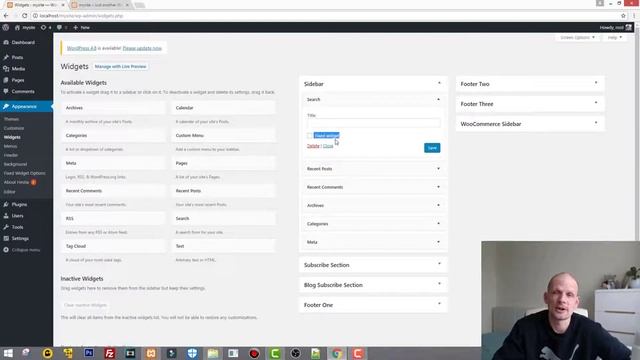Viewport: 640px width, 360px height.
Task: Open the WordPress logo menu
Action: [x=6, y=27]
